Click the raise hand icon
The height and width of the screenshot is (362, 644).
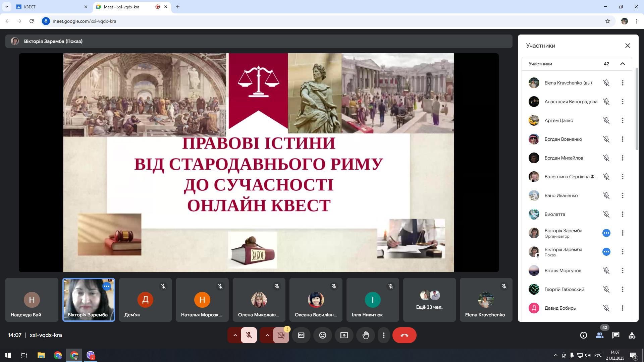366,335
